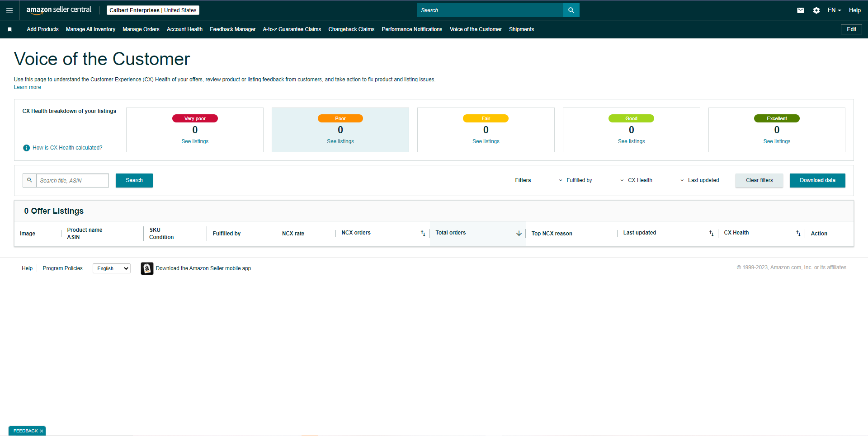The height and width of the screenshot is (436, 868).
Task: Click the Download data button
Action: [x=817, y=180]
